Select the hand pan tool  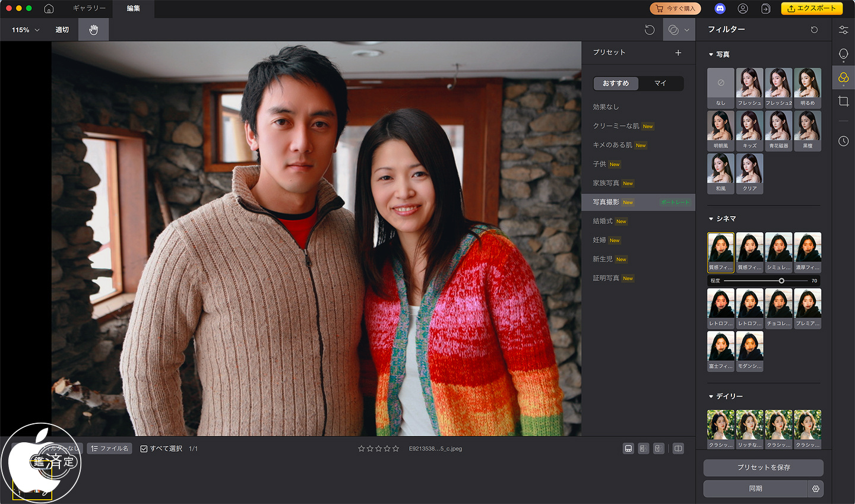click(93, 30)
